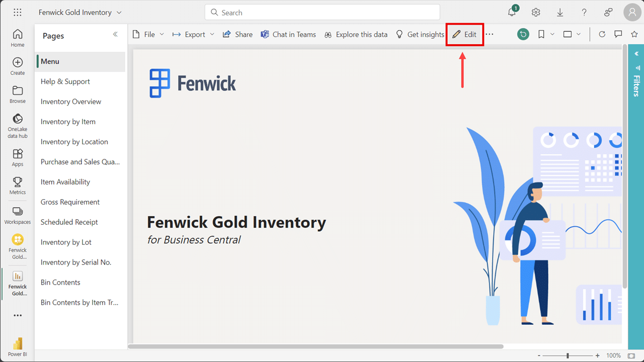Image resolution: width=644 pixels, height=362 pixels.
Task: Click Explore this data
Action: [x=356, y=34]
